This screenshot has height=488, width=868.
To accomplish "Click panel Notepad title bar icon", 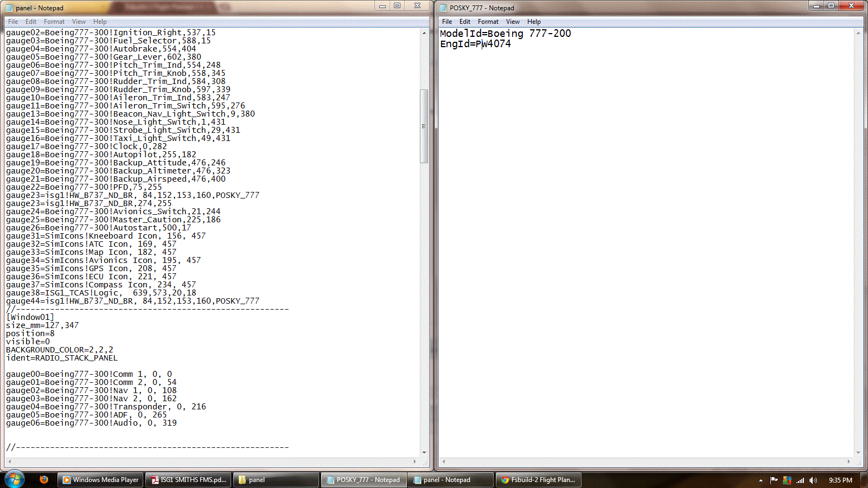I will [x=9, y=8].
